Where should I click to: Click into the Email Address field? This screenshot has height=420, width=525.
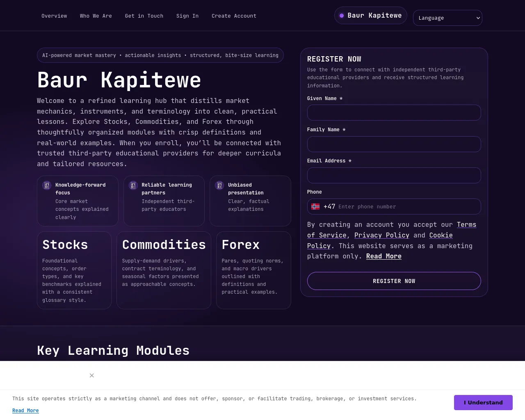click(x=394, y=175)
